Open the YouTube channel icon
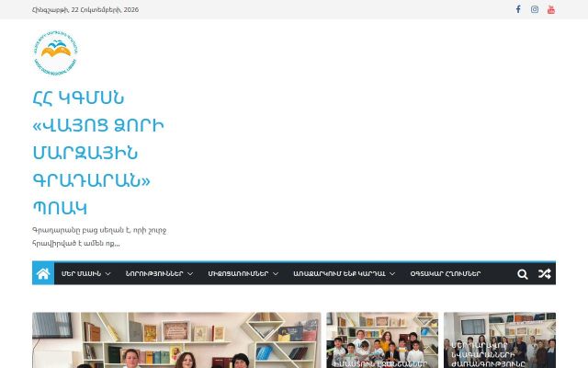The height and width of the screenshot is (368, 588). pos(551,9)
